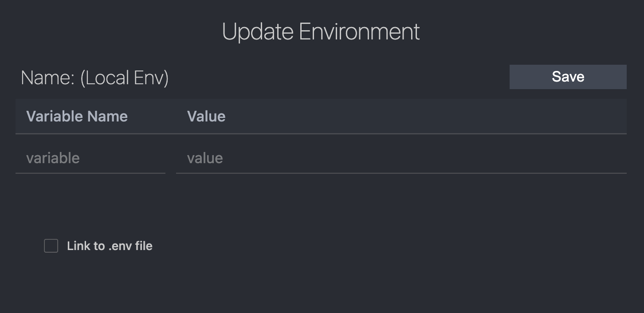This screenshot has width=644, height=313.
Task: Select the Value column header
Action: 206,116
